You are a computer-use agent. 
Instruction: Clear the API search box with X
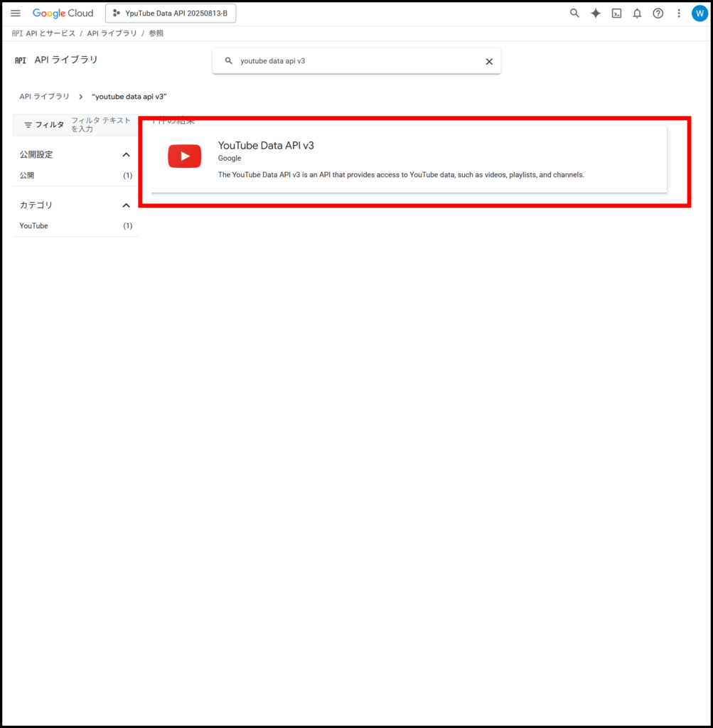click(x=489, y=61)
